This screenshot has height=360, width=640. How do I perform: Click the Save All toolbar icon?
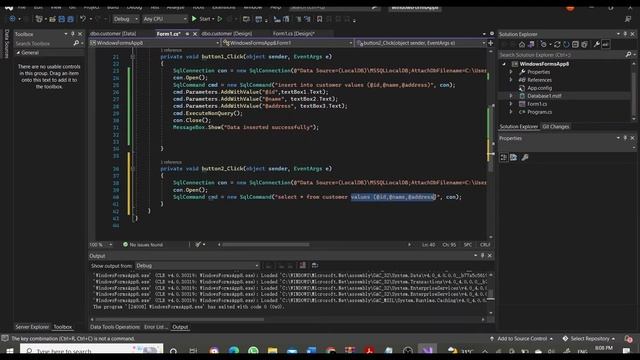(x=70, y=19)
